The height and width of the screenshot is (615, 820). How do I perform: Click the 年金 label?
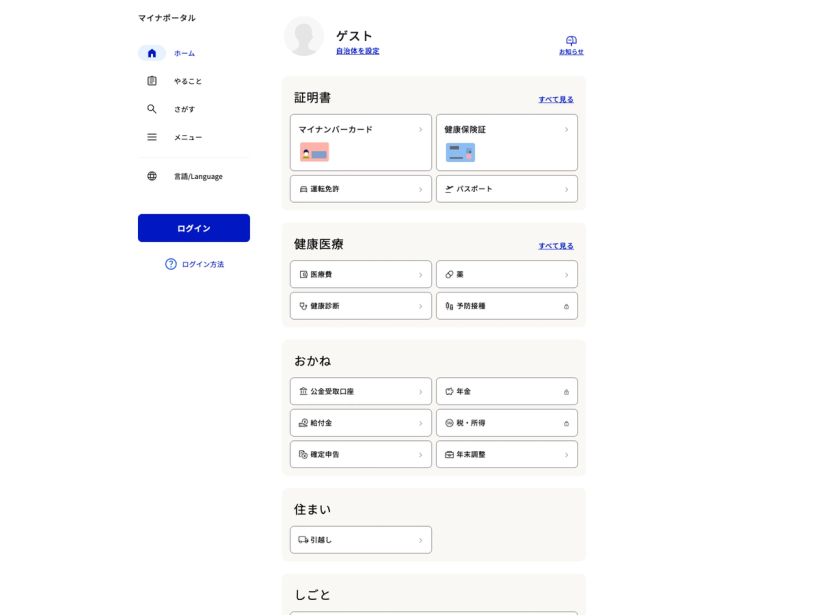pyautogui.click(x=463, y=391)
